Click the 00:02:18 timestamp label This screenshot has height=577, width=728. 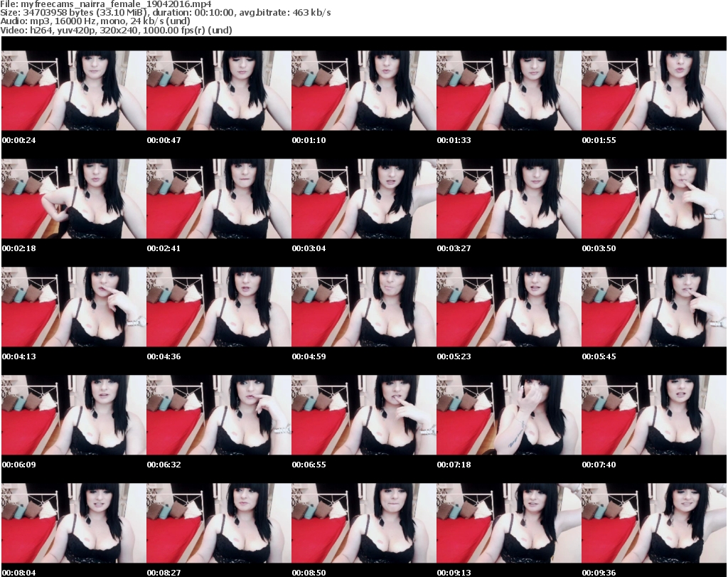click(19, 248)
